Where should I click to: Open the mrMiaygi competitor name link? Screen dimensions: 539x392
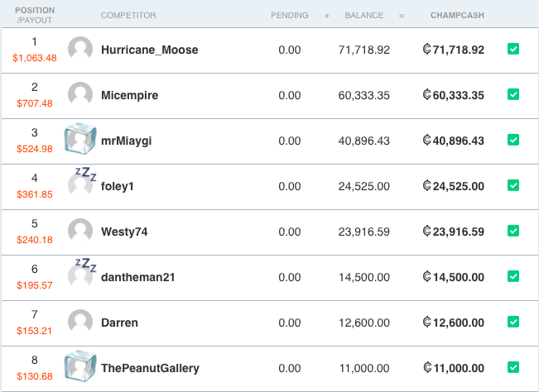pyautogui.click(x=126, y=141)
